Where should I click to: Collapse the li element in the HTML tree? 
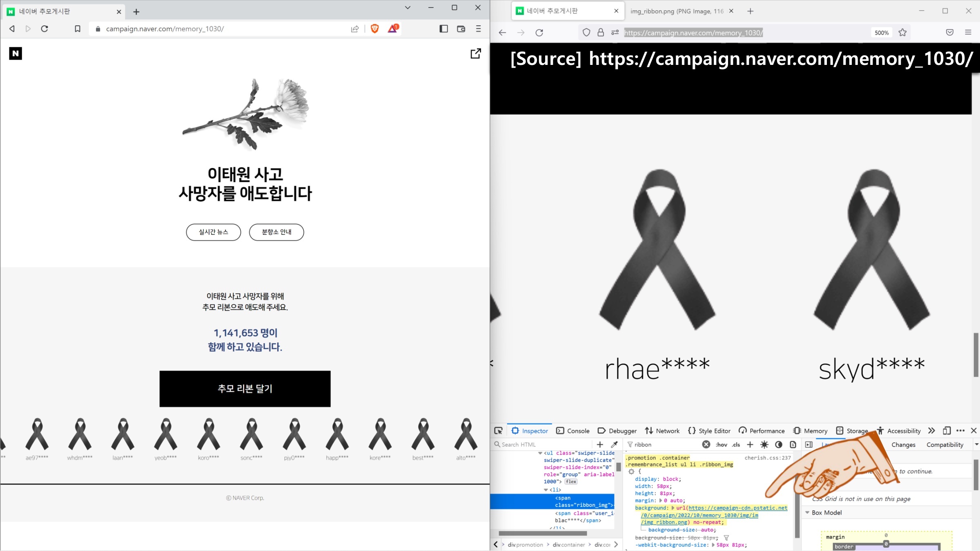[546, 490]
